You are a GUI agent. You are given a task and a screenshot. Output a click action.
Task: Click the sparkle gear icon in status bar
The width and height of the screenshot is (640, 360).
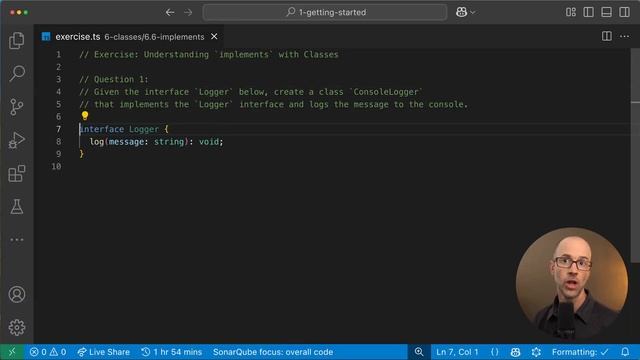pos(536,352)
